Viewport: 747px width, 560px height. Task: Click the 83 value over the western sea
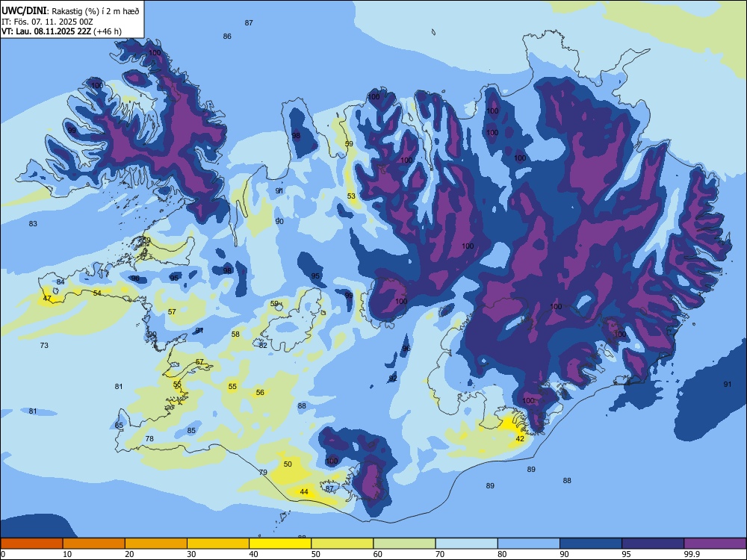[33, 223]
